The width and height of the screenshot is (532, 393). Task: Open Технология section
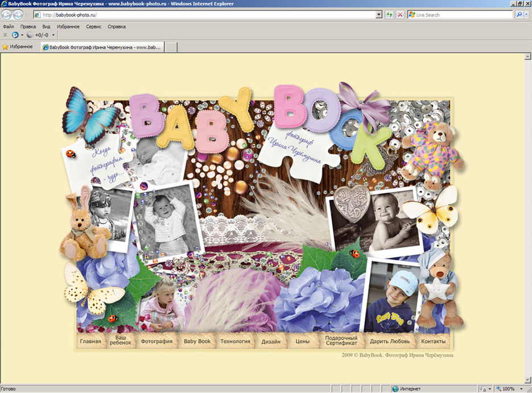point(235,341)
